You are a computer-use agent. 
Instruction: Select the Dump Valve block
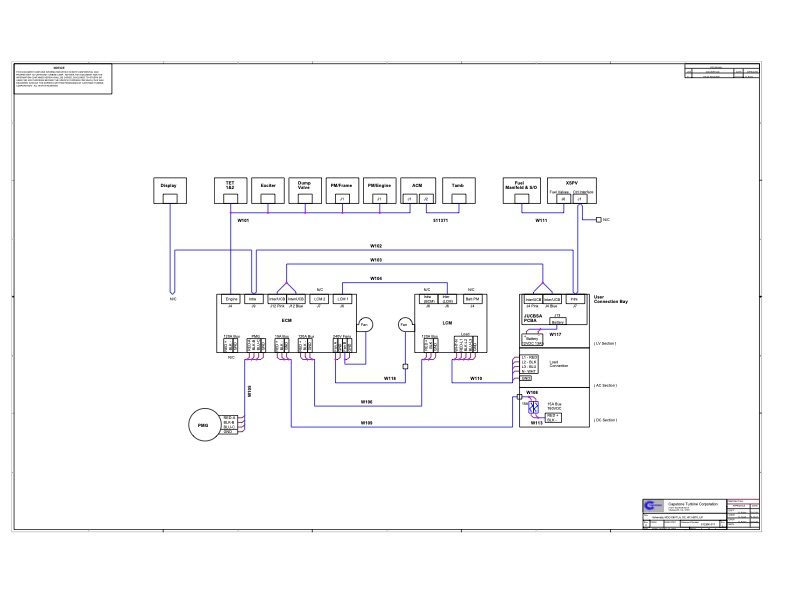305,190
